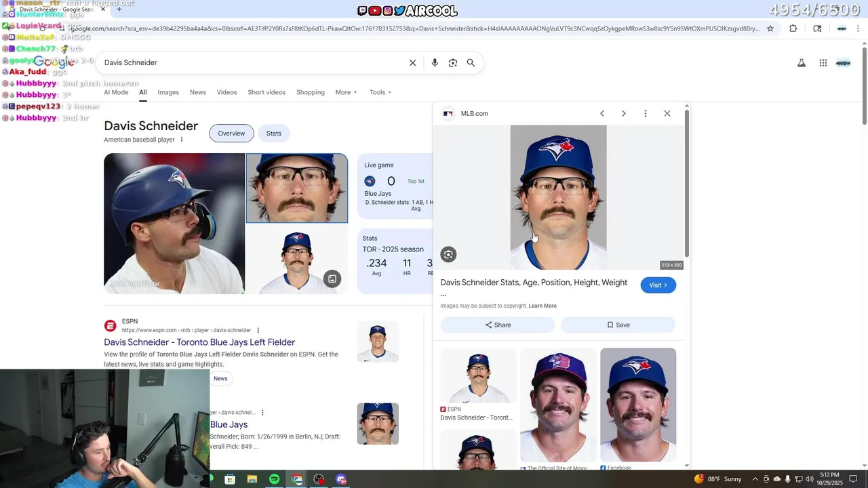868x488 pixels.
Task: Click the Save button
Action: click(618, 325)
